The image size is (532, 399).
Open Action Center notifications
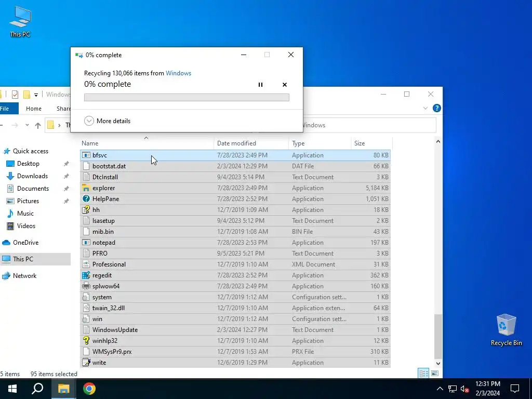click(x=515, y=389)
